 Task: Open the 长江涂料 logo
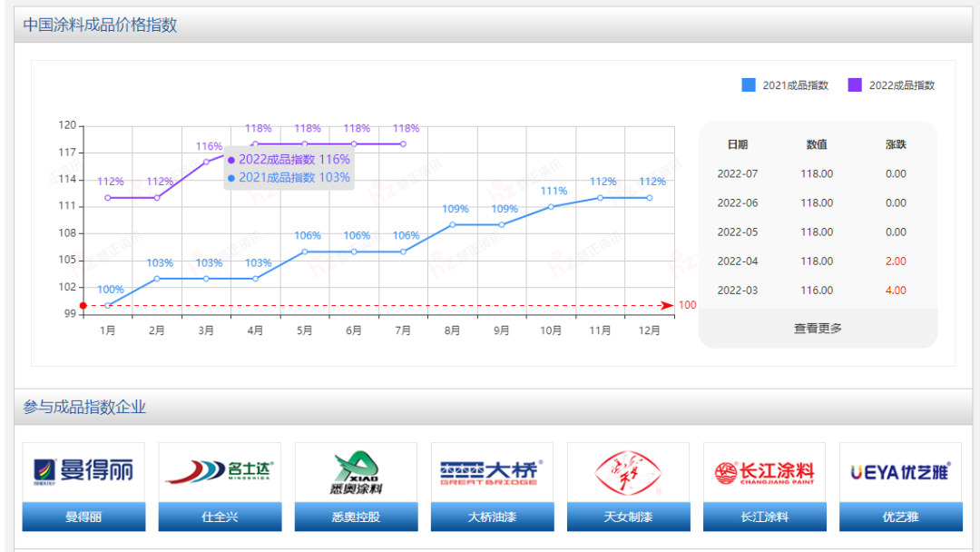pyautogui.click(x=764, y=472)
